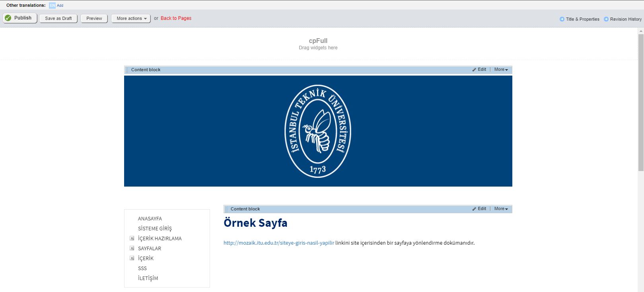Click the drag handle of the banner content block
This screenshot has height=292, width=644.
click(127, 70)
